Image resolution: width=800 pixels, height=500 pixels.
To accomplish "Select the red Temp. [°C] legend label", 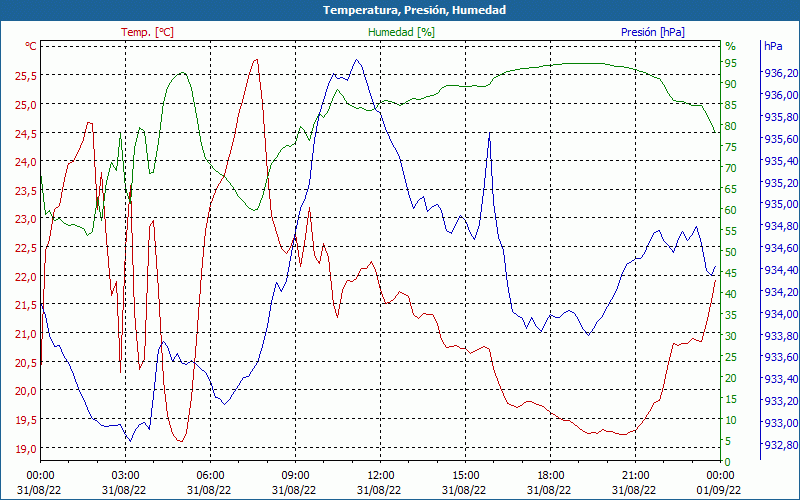I will [x=147, y=32].
